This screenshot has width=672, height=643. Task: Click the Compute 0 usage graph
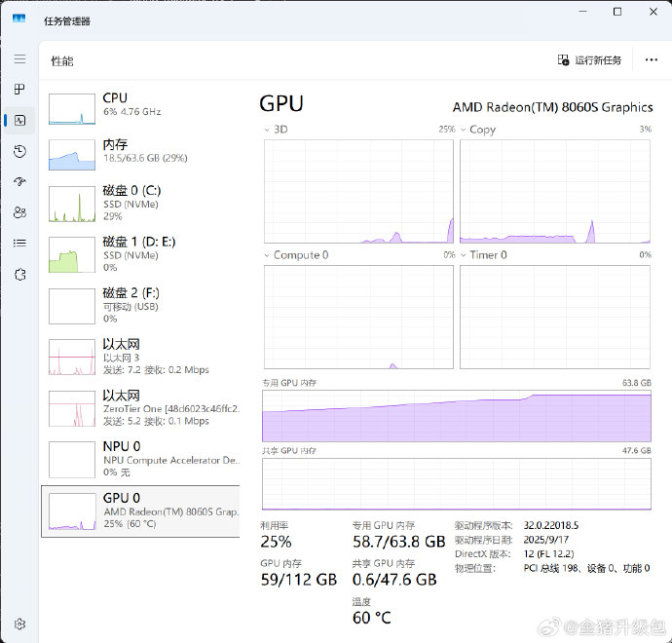coord(358,318)
